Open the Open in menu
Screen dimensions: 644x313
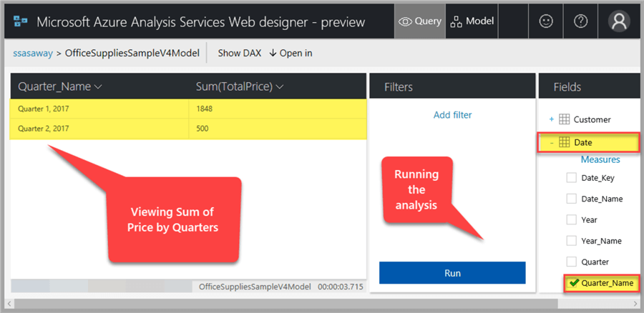(x=291, y=54)
